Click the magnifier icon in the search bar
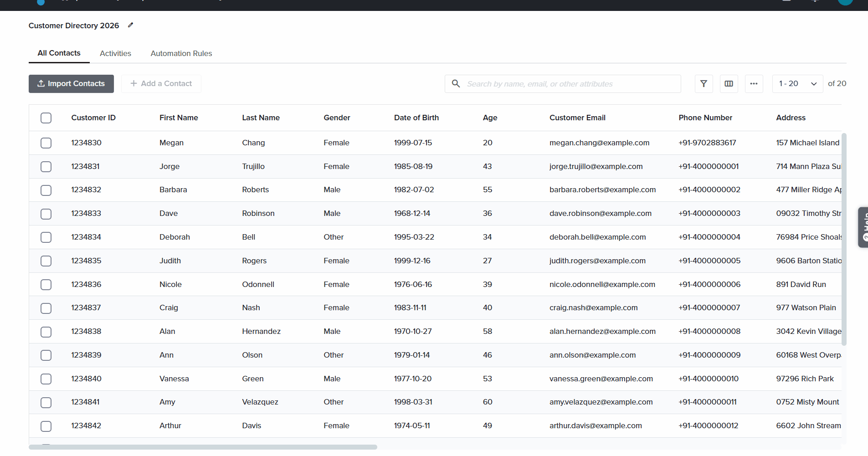This screenshot has width=868, height=456. tap(456, 84)
